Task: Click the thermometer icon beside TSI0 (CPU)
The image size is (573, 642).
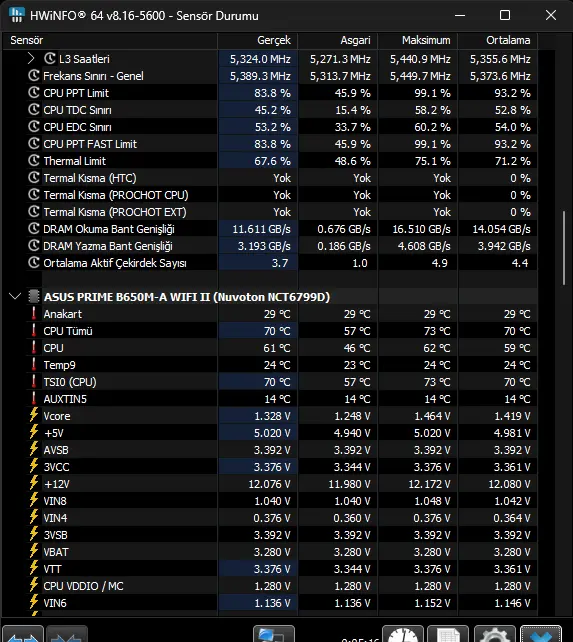Action: 34,382
